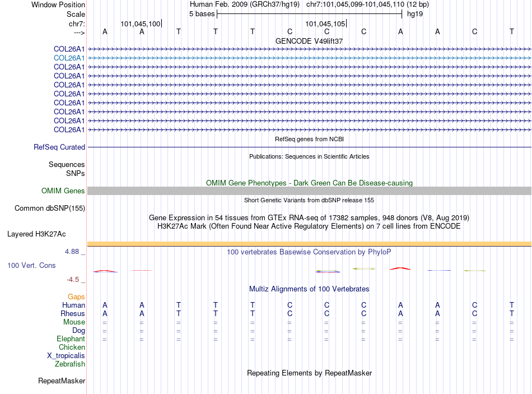Click the orange Layered H3K27Ac signal bar
This screenshot has width=532, height=394.
309,244
